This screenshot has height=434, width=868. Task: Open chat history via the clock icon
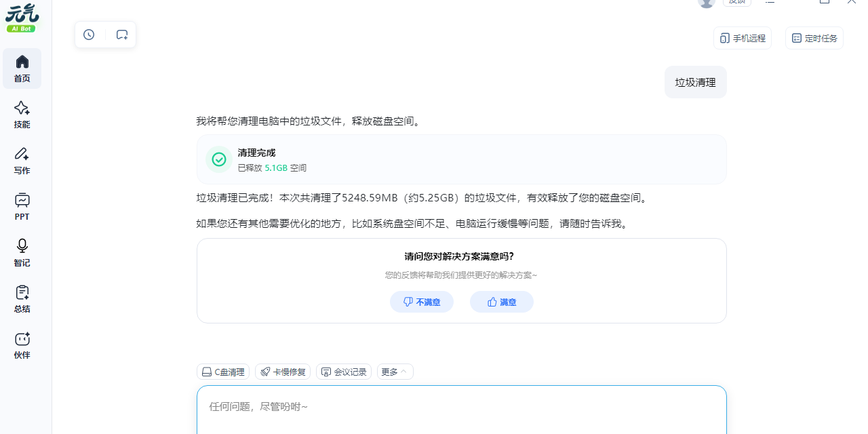89,35
